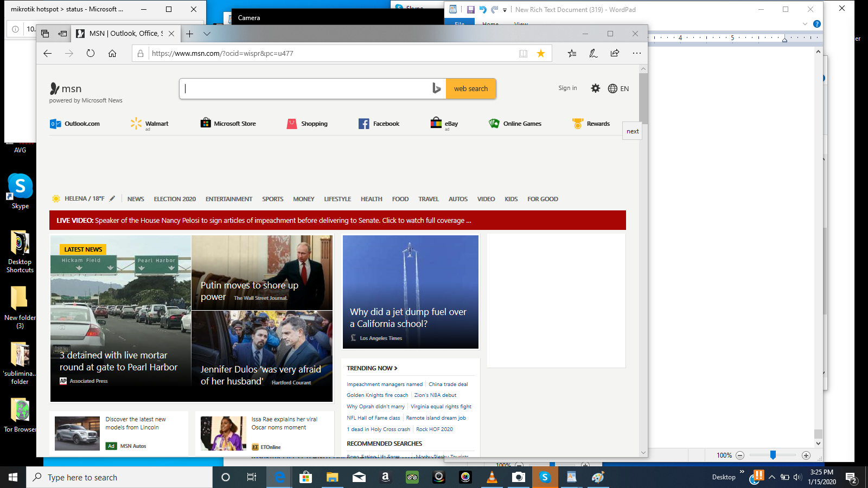
Task: Open a new tab in Edge
Action: (189, 34)
